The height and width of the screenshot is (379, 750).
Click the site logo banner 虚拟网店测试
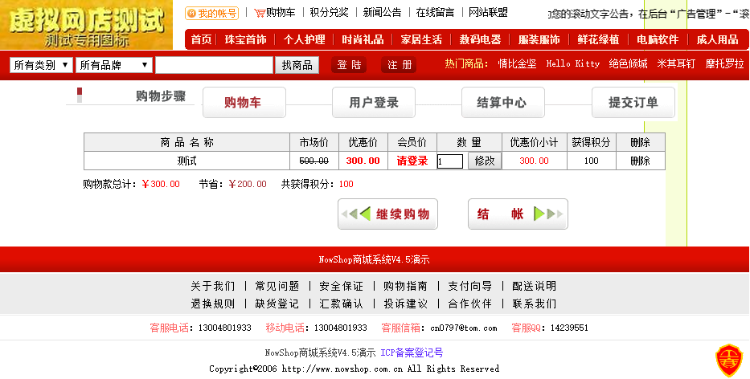pos(86,25)
